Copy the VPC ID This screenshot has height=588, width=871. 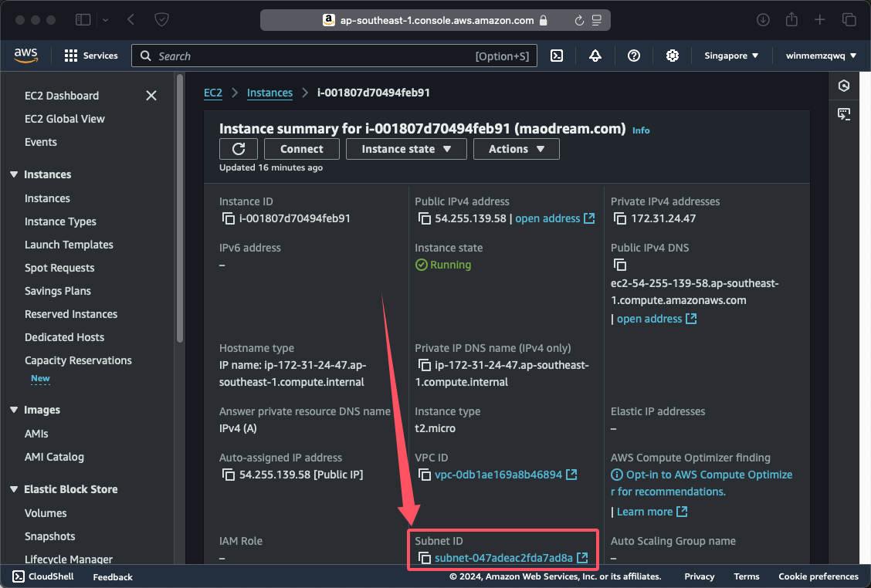click(425, 475)
